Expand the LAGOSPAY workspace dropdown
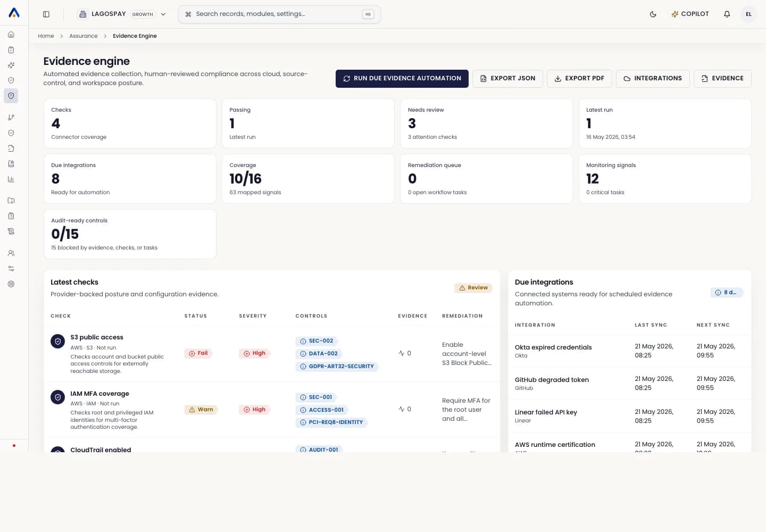The image size is (766, 532). [x=122, y=14]
